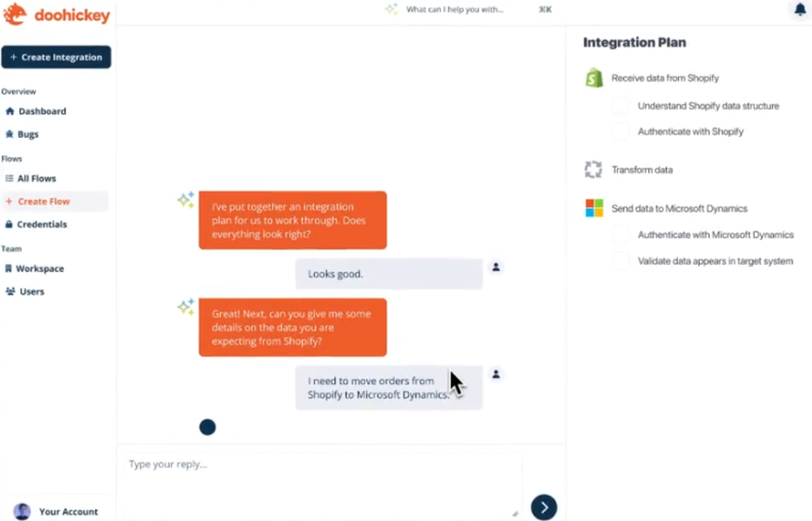Click the All Flows list icon

9,179
